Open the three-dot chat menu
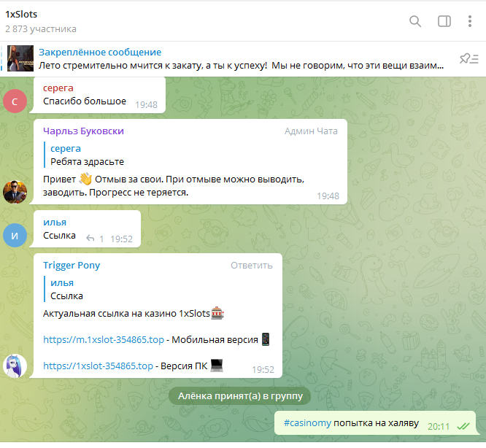The image size is (486, 448). [470, 21]
